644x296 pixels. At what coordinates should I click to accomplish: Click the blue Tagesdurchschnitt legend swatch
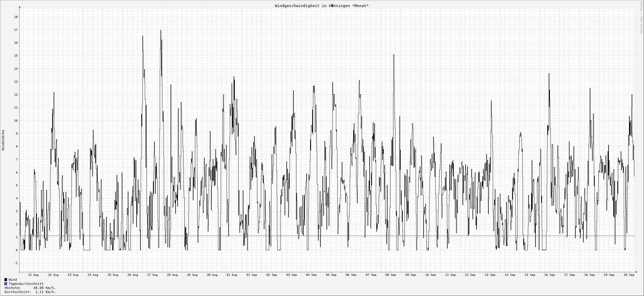(x=6, y=284)
